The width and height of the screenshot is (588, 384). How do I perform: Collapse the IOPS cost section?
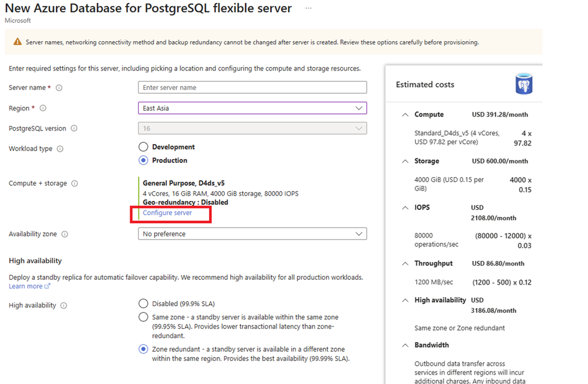(x=406, y=208)
